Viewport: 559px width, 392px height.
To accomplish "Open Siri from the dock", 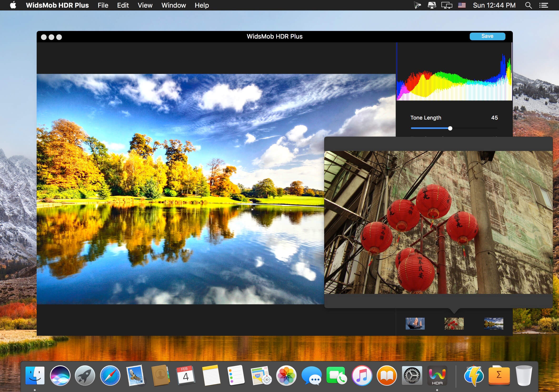I will [60, 375].
